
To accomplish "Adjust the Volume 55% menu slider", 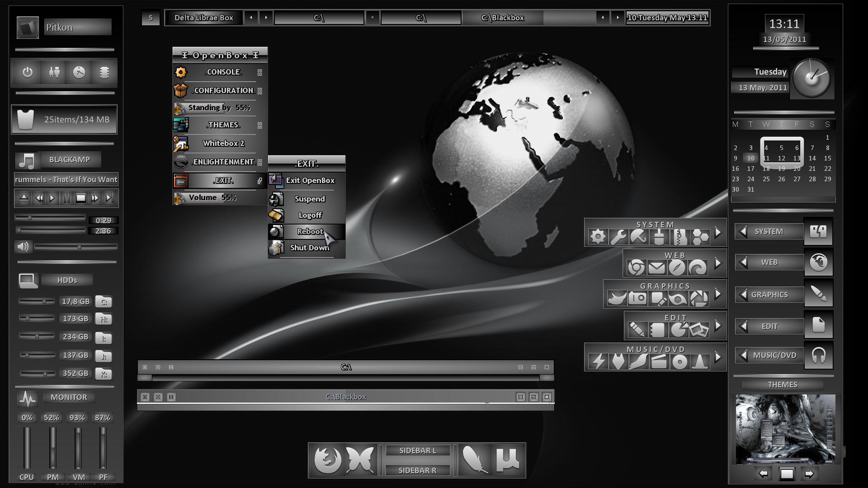I will [x=220, y=198].
